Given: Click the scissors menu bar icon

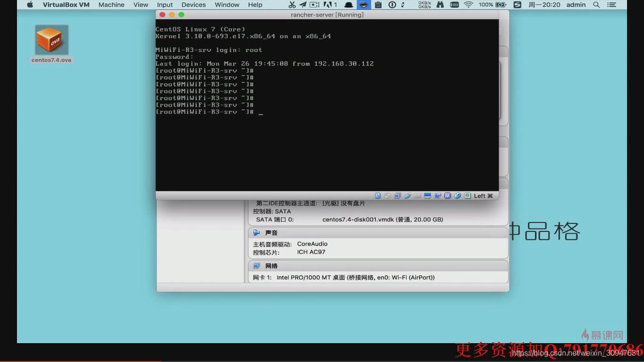Looking at the screenshot, I should 292,5.
